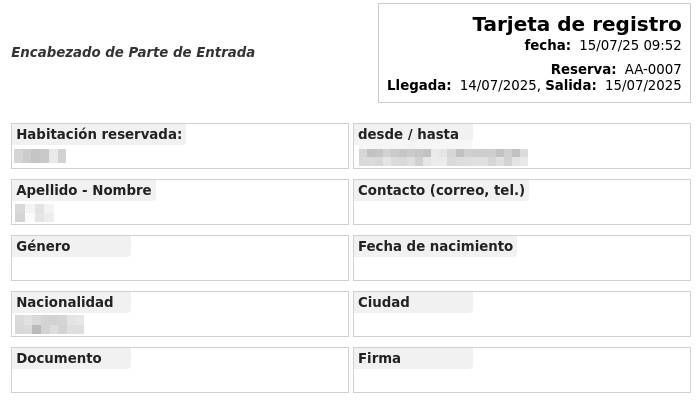The width and height of the screenshot is (698, 402).
Task: Click the desde / hasta field
Action: click(522, 146)
